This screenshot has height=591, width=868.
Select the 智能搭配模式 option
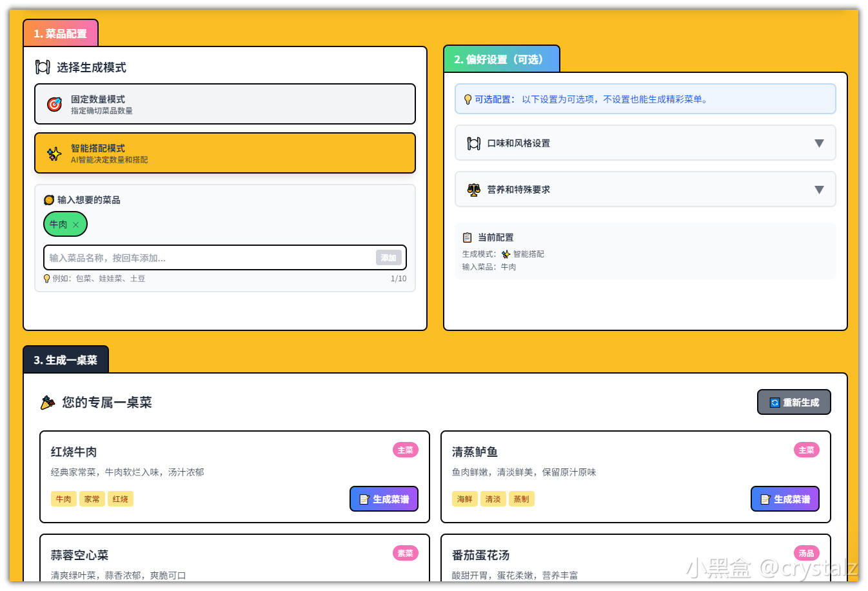coord(225,153)
